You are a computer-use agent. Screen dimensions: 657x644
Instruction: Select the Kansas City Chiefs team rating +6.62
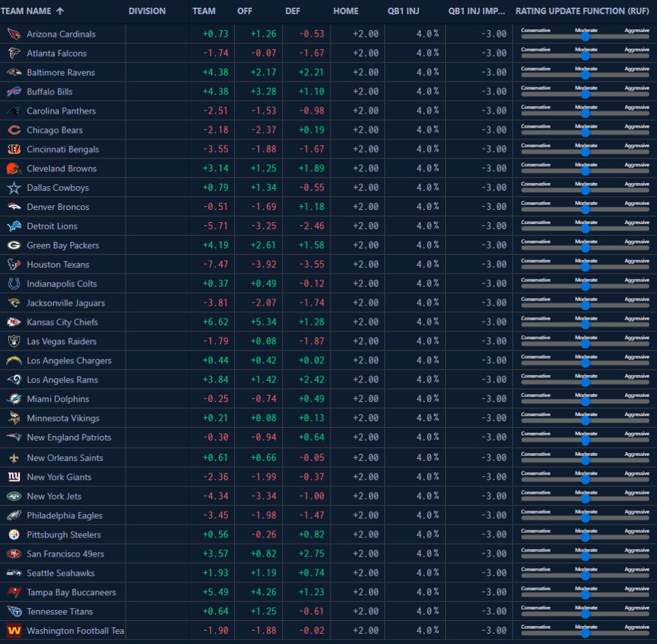(216, 322)
